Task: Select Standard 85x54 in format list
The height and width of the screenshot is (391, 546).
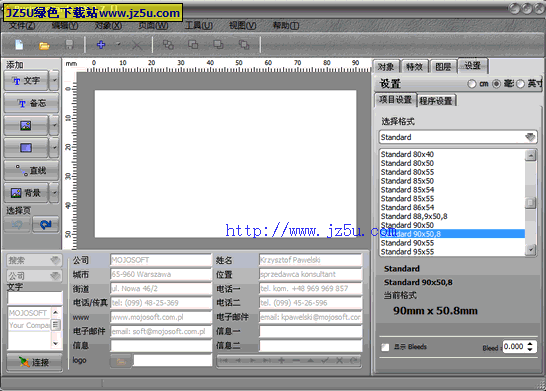Action: (x=452, y=190)
